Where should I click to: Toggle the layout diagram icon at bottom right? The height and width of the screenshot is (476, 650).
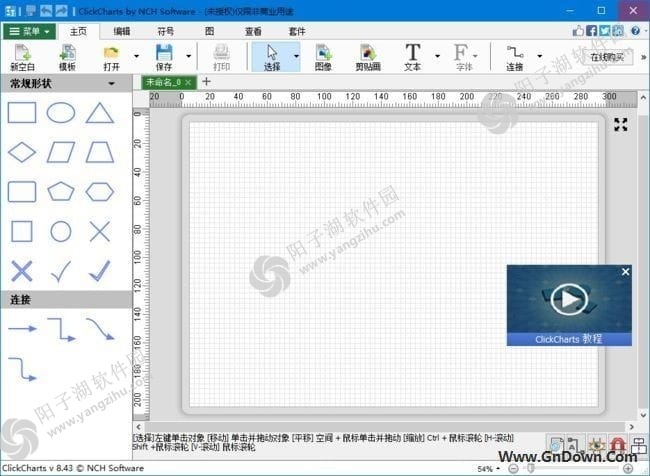click(x=639, y=445)
